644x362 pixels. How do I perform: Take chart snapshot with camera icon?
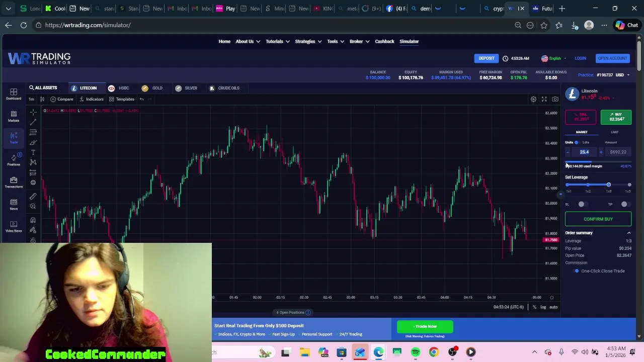(555, 99)
